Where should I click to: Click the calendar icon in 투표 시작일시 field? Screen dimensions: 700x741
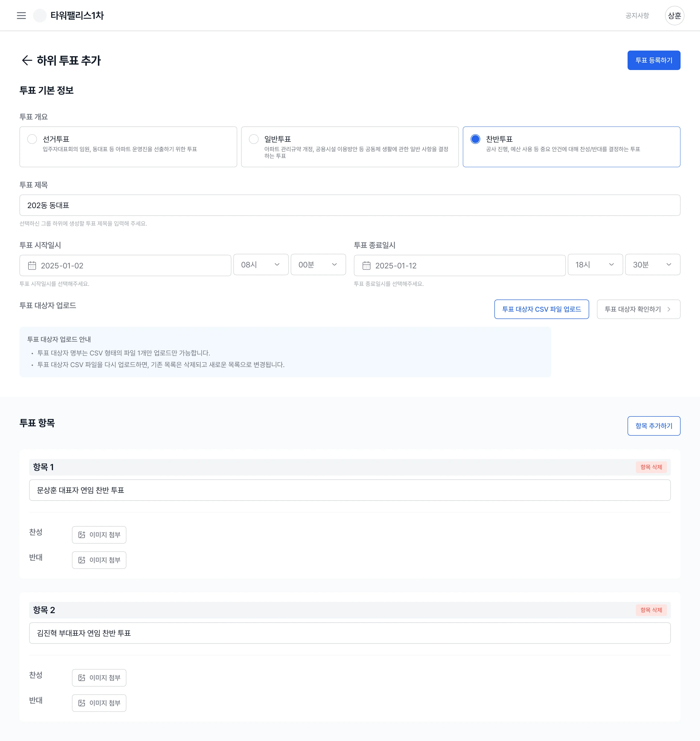(32, 265)
